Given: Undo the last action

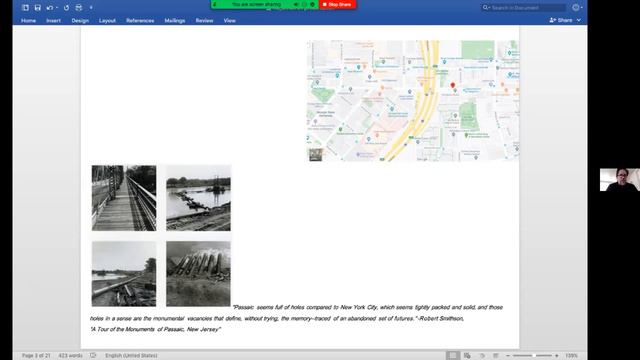Looking at the screenshot, I should (x=50, y=7).
